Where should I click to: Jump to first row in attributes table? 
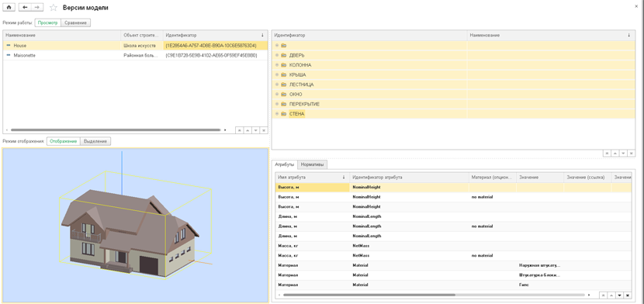(x=604, y=295)
